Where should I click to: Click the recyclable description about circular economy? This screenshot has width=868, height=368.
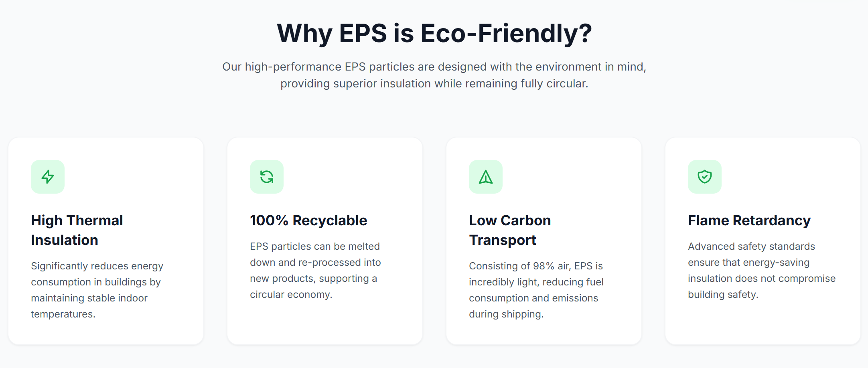(315, 270)
